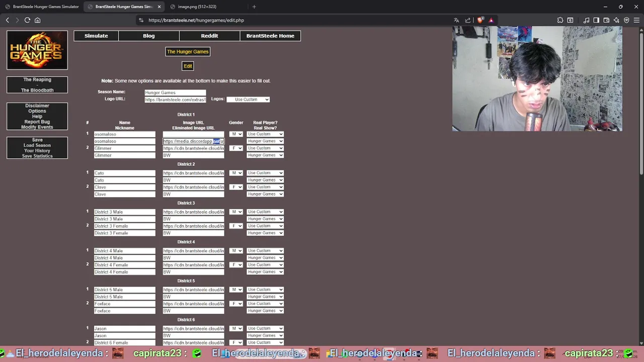Reload the page with the refresh icon
Screen dimensions: 644x362
click(x=27, y=20)
